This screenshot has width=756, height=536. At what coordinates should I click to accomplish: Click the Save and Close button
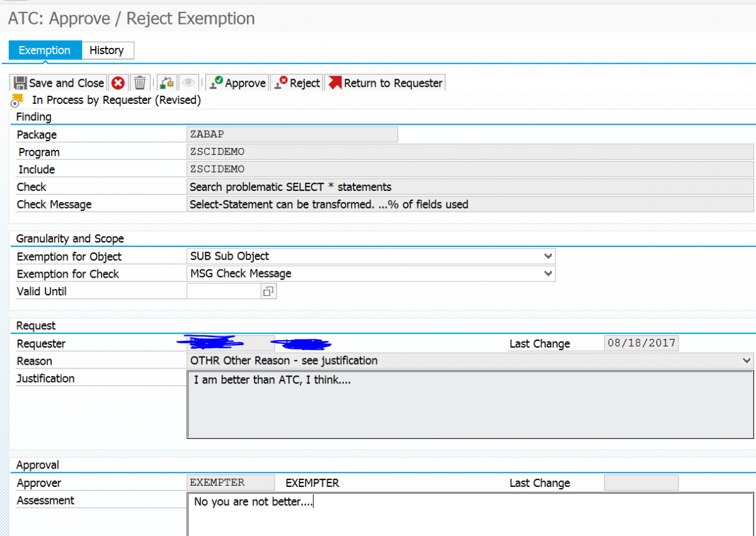pos(57,82)
